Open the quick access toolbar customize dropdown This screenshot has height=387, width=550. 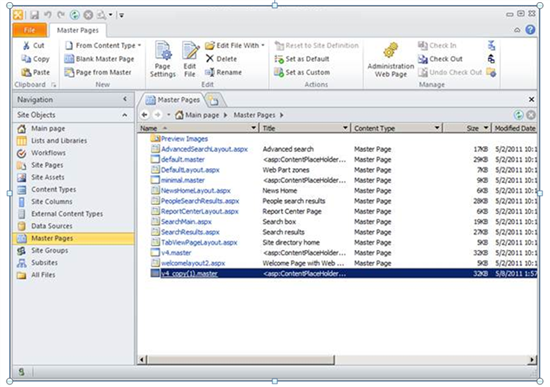point(121,15)
